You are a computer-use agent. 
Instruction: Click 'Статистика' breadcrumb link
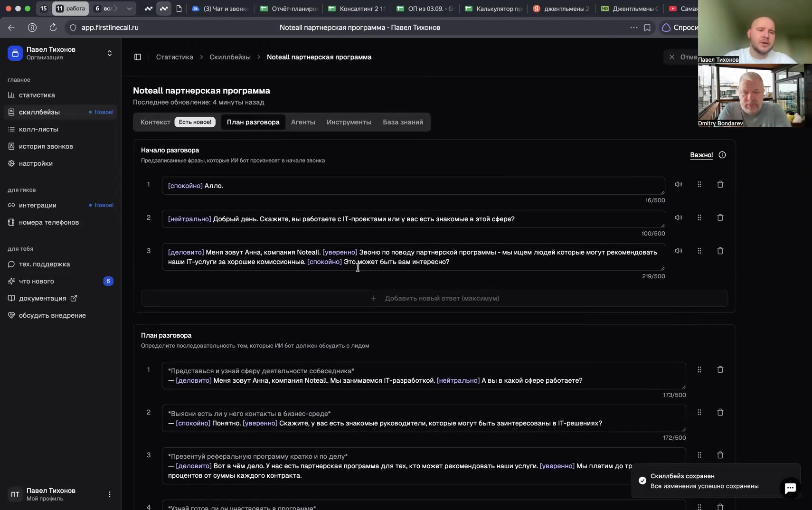[x=175, y=57]
